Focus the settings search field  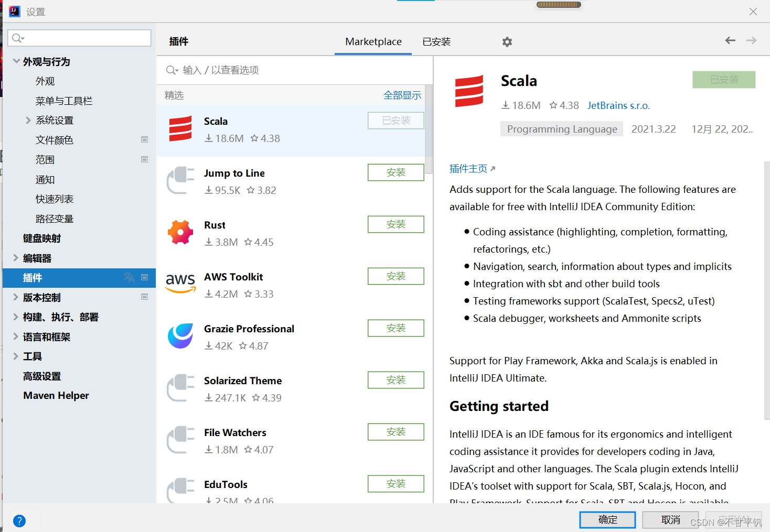click(80, 38)
